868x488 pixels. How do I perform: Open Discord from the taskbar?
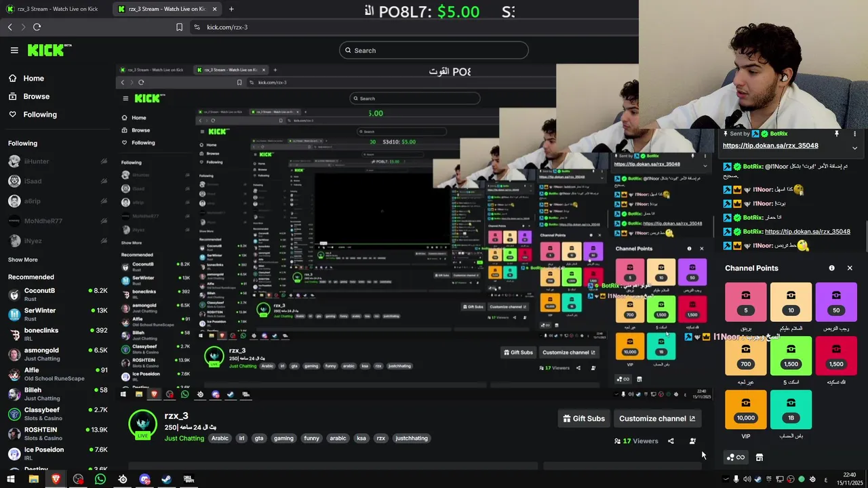tap(144, 479)
